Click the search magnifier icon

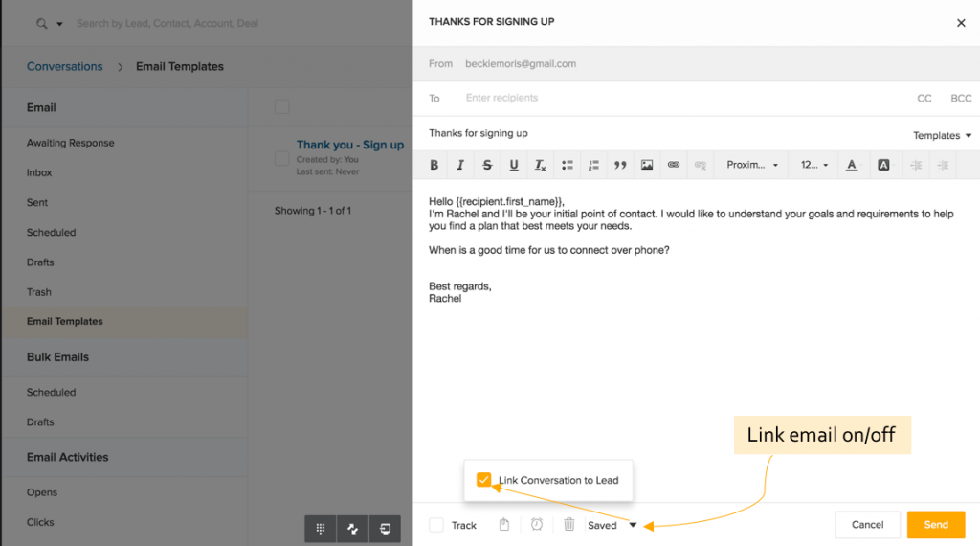click(x=41, y=24)
